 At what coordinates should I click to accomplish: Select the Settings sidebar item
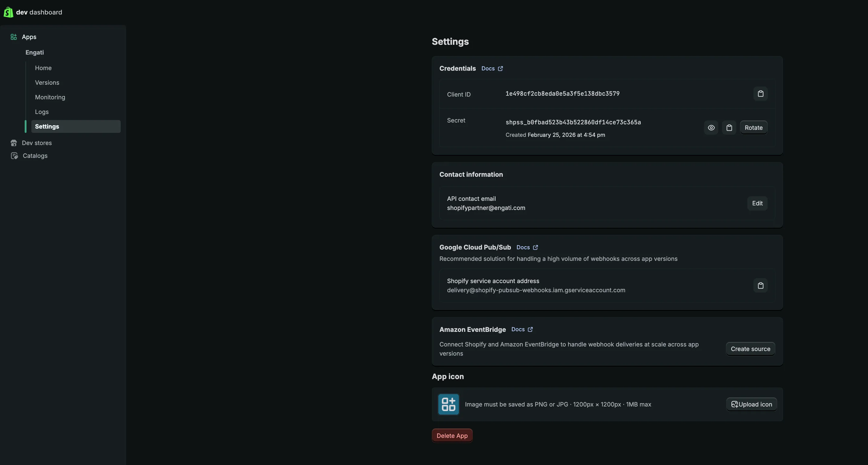click(x=76, y=126)
